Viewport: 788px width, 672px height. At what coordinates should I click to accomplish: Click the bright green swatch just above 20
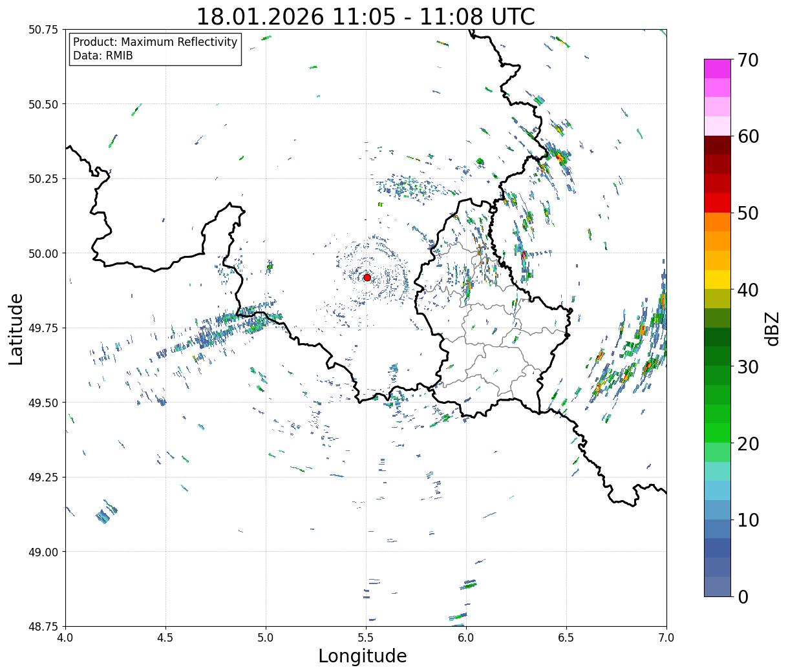(718, 433)
